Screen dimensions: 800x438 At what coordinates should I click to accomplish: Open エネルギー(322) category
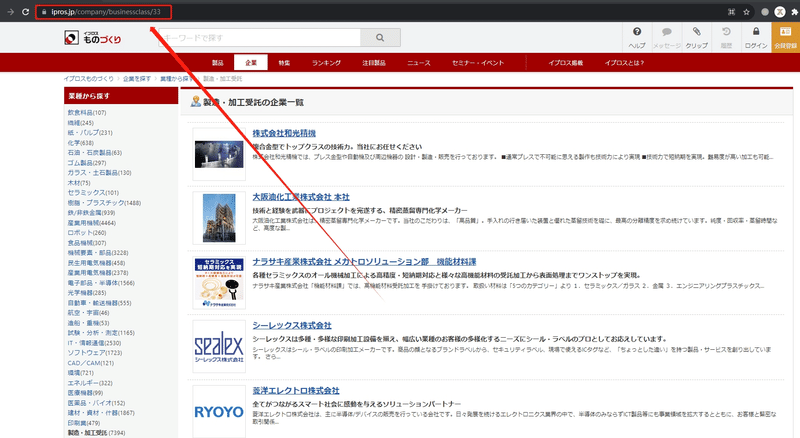coord(90,383)
